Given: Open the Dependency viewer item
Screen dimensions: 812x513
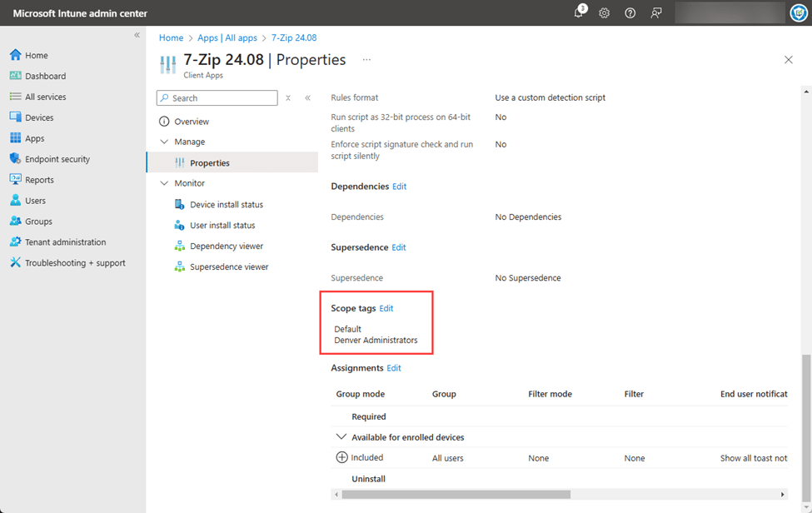Looking at the screenshot, I should click(x=226, y=247).
